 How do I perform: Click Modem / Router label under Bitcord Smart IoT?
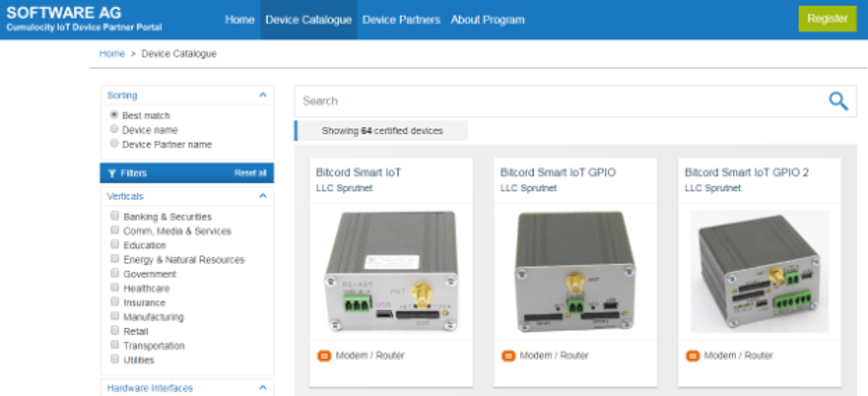click(x=370, y=356)
